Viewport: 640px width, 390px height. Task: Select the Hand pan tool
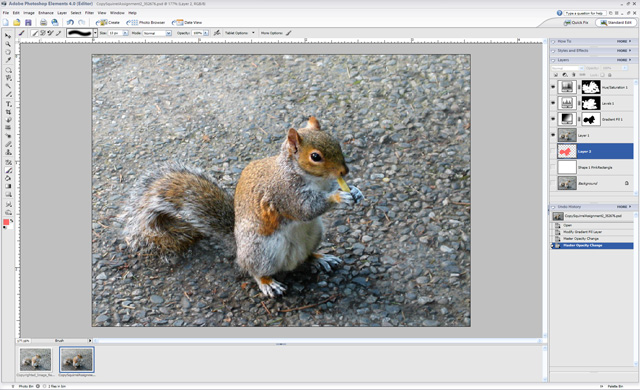pos(8,52)
